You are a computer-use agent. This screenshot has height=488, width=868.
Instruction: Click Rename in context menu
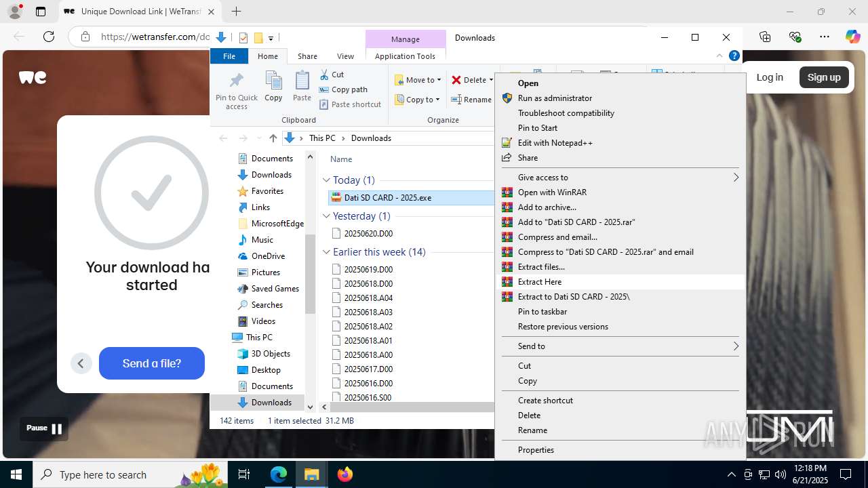(x=620, y=430)
